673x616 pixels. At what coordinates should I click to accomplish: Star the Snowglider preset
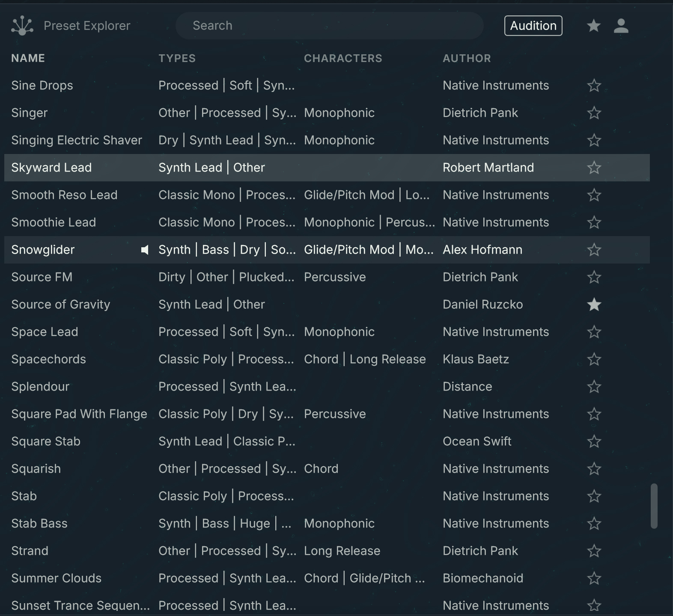tap(594, 250)
